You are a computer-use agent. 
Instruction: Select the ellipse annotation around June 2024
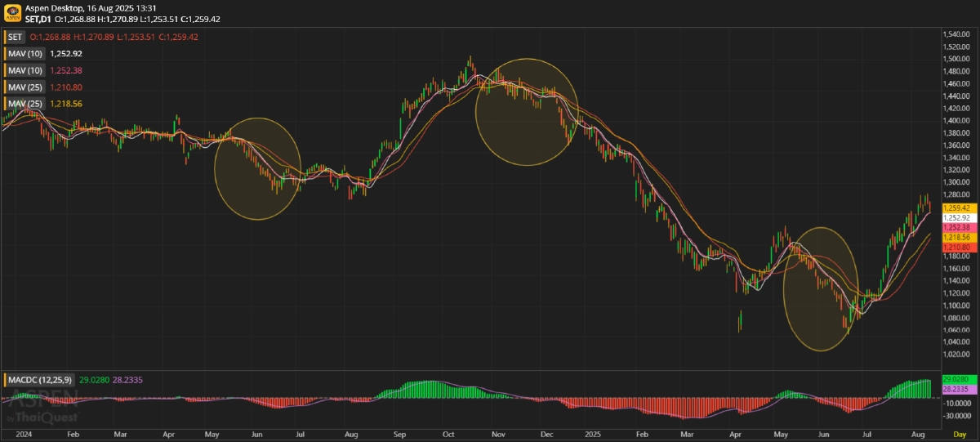257,169
